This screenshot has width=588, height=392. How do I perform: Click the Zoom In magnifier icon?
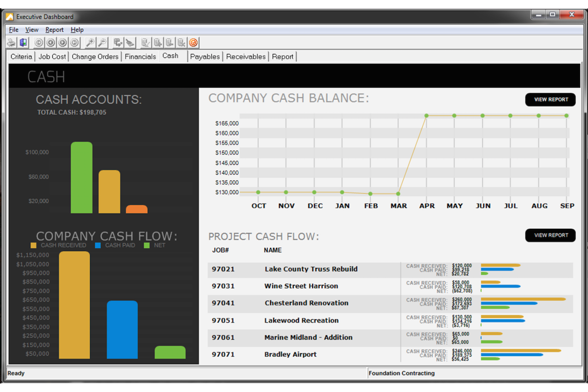90,42
